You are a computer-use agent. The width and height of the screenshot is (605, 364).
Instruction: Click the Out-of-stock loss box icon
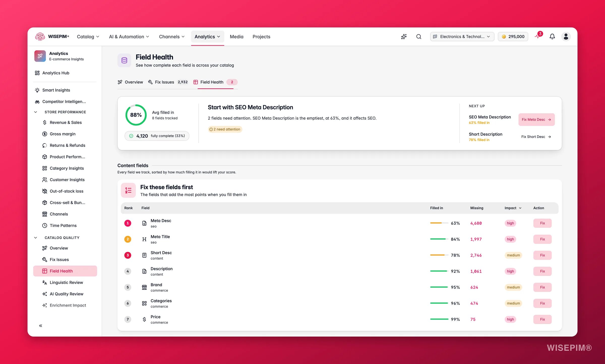pos(45,191)
